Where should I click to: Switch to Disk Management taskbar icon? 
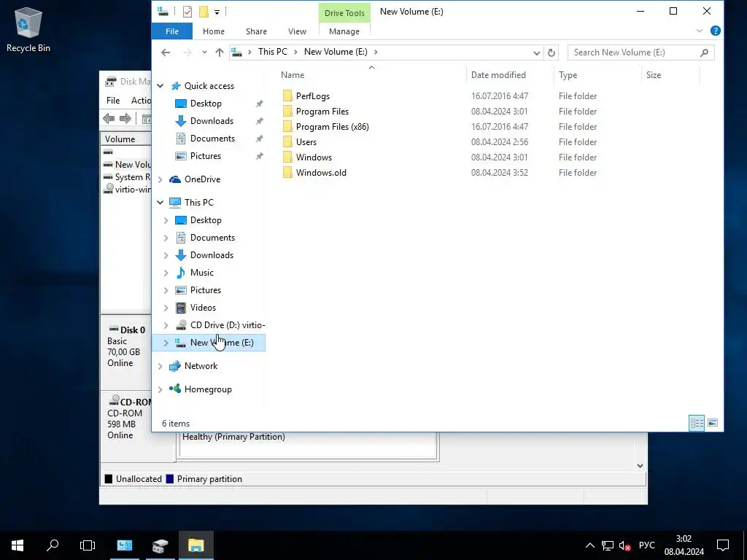160,545
